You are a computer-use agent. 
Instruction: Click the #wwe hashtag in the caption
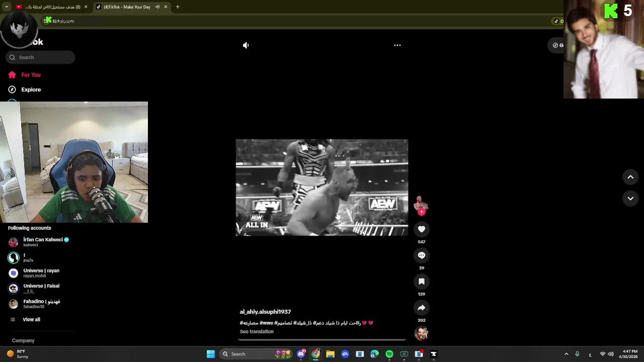266,323
